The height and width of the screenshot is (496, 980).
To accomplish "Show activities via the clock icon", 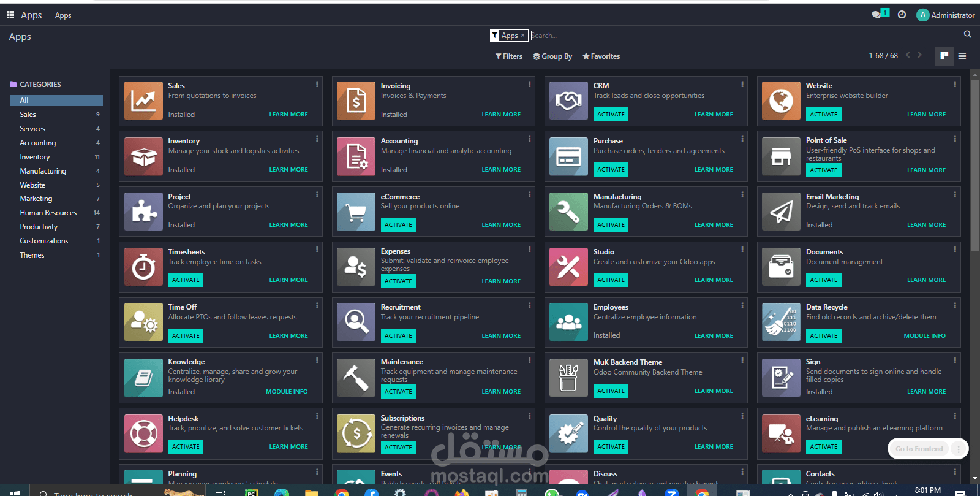I will click(x=902, y=15).
